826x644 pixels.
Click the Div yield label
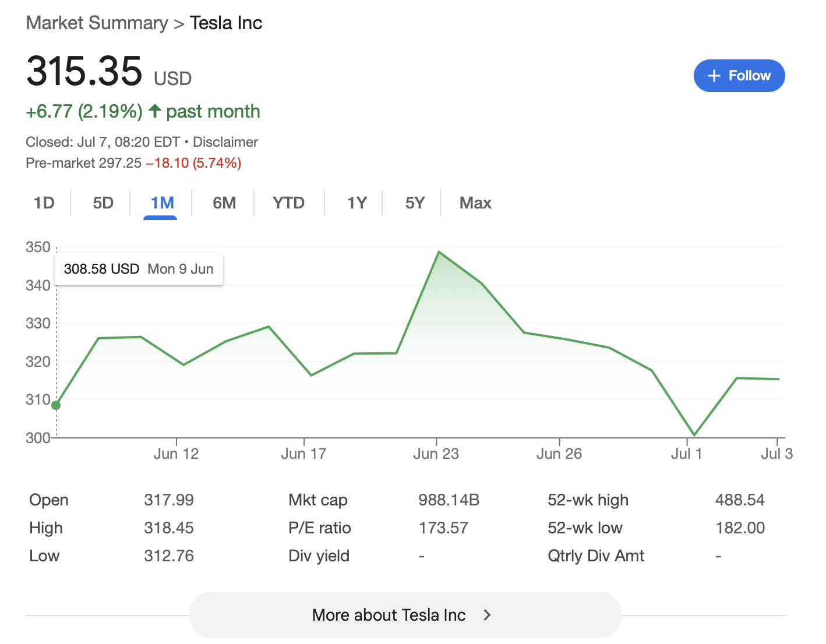(319, 556)
